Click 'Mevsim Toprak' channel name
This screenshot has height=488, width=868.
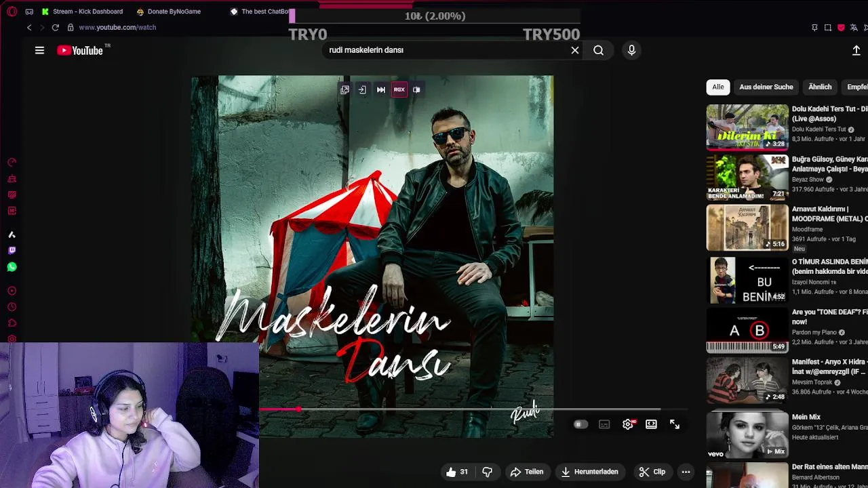pyautogui.click(x=812, y=382)
